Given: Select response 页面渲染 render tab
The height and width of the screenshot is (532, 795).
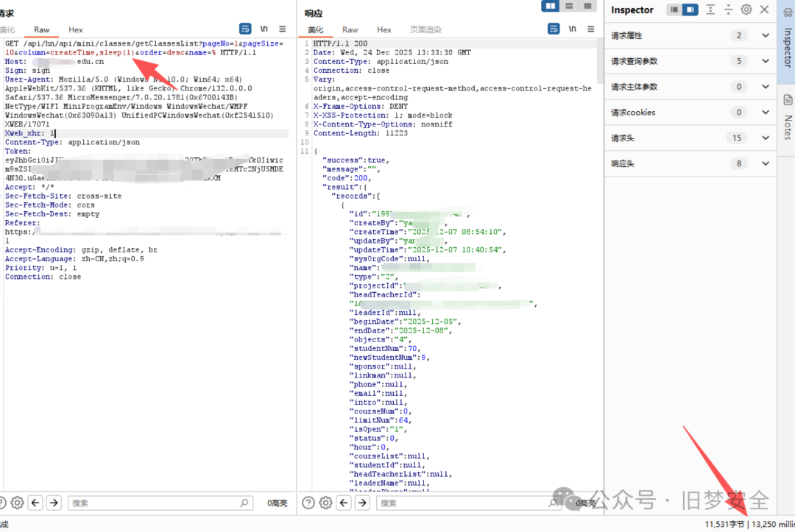Looking at the screenshot, I should coord(425,30).
